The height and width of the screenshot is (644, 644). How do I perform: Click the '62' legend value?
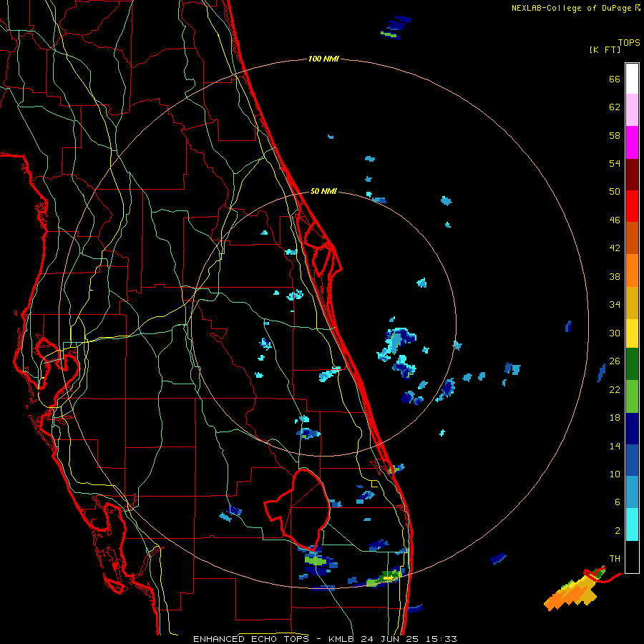(615, 107)
